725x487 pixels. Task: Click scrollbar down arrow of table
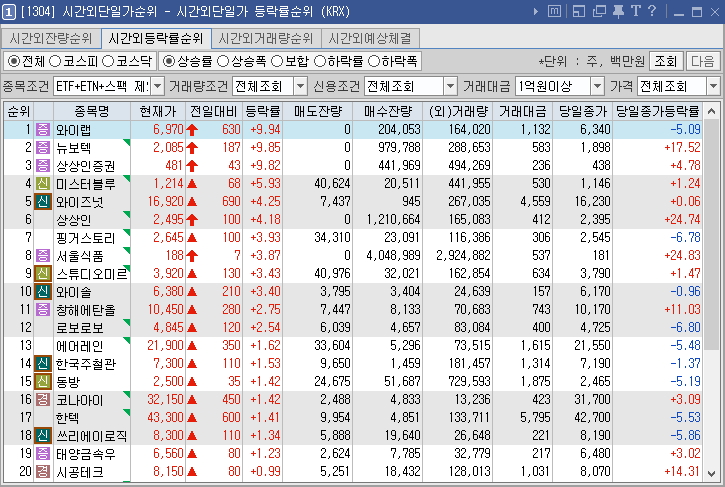[x=712, y=473]
